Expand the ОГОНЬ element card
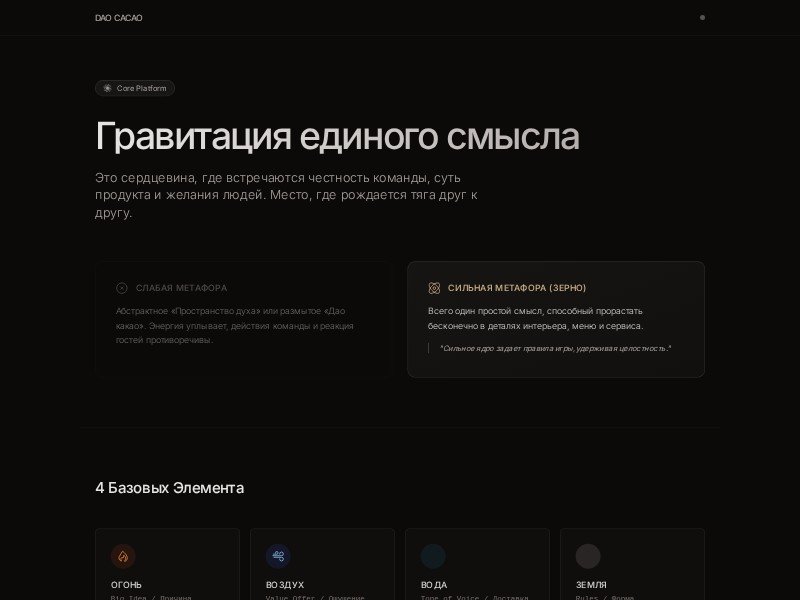Viewport: 800px width, 600px height. pos(165,566)
